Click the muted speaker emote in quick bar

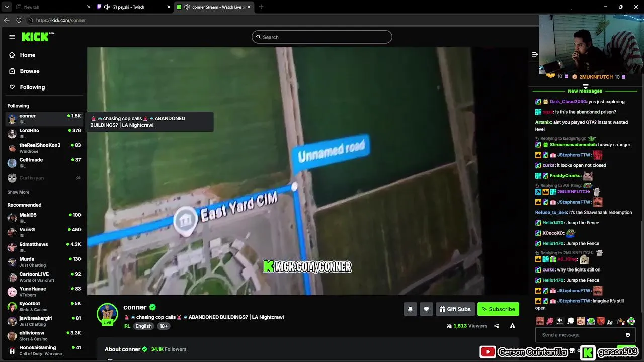click(x=560, y=321)
